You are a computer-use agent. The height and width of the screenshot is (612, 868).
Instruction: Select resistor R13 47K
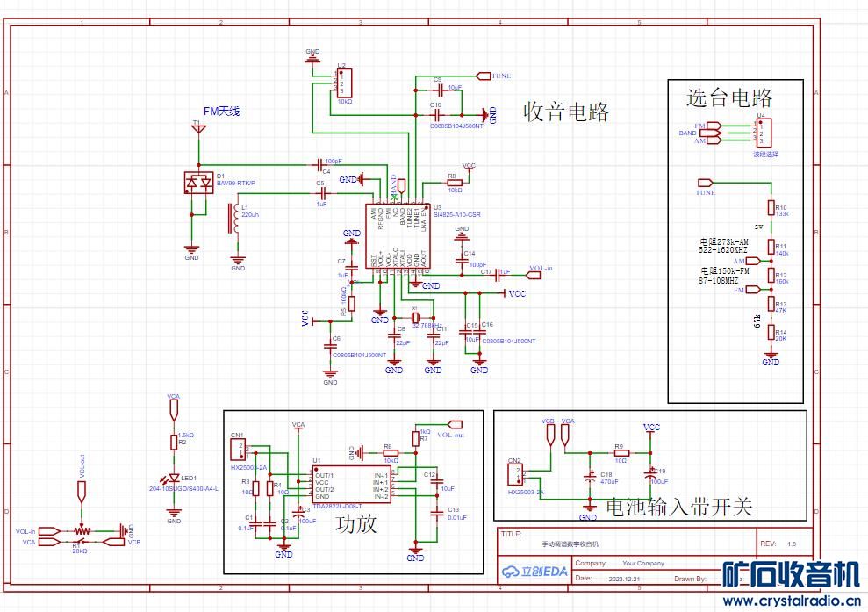(x=771, y=304)
